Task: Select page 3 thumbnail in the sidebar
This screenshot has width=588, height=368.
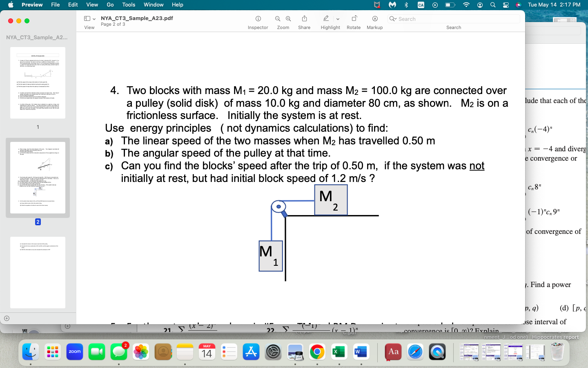Action: tap(37, 273)
